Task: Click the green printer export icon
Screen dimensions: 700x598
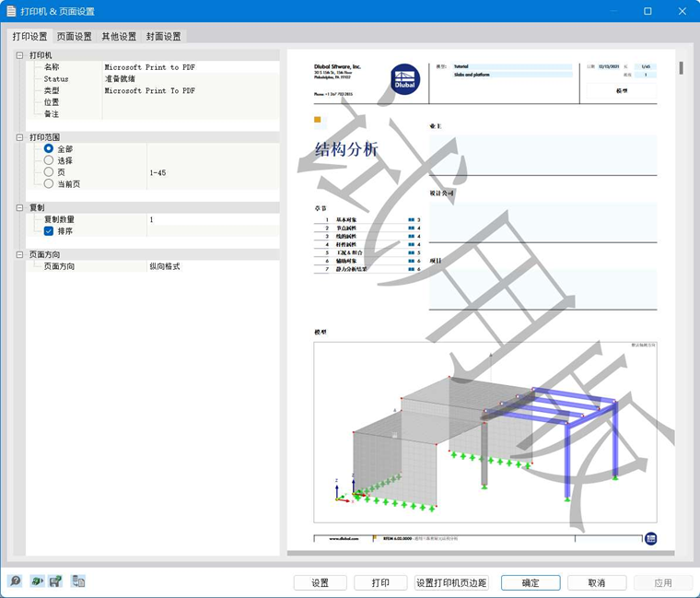Action: 37,581
